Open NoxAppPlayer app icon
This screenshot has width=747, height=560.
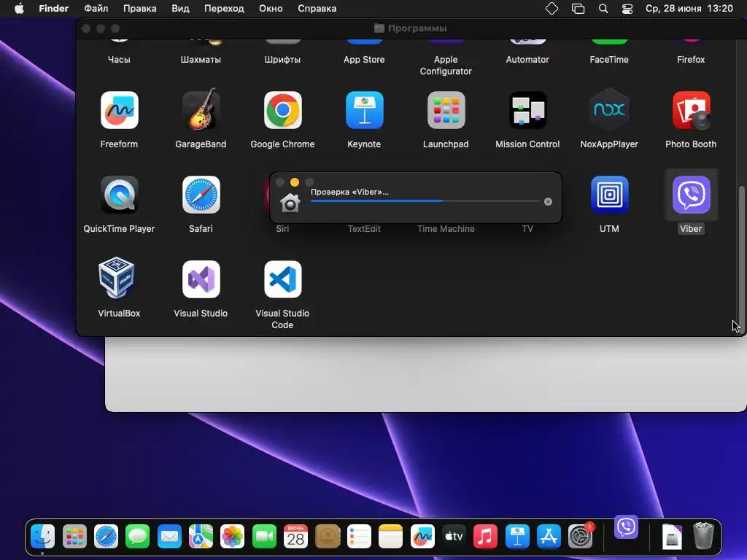[609, 110]
